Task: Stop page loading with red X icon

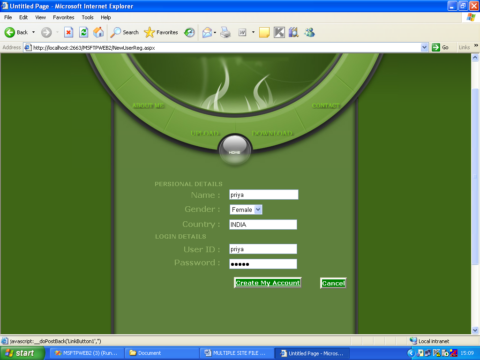Action: coord(68,32)
